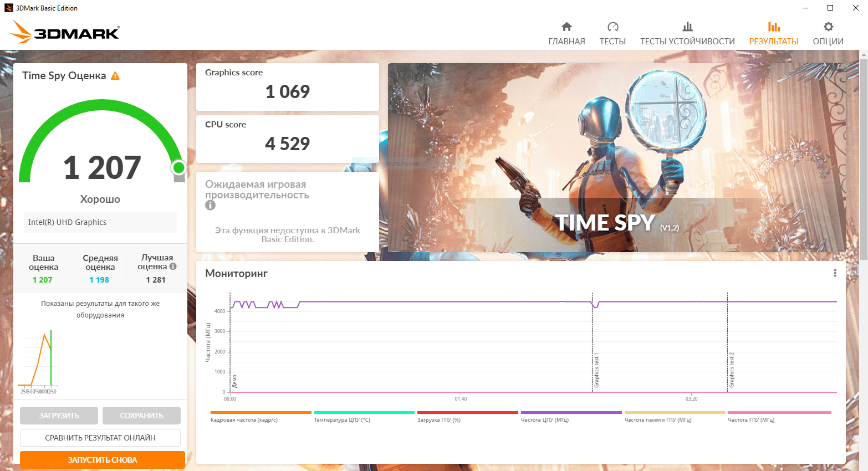Toggle the Частота памяти ГПУ legend color
This screenshot has width=868, height=471.
tap(675, 412)
